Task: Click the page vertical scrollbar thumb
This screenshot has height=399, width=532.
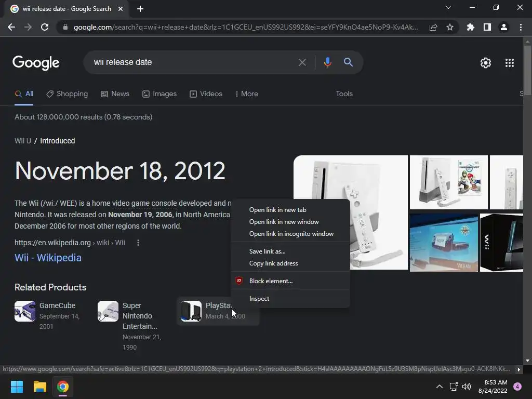Action: [x=527, y=70]
